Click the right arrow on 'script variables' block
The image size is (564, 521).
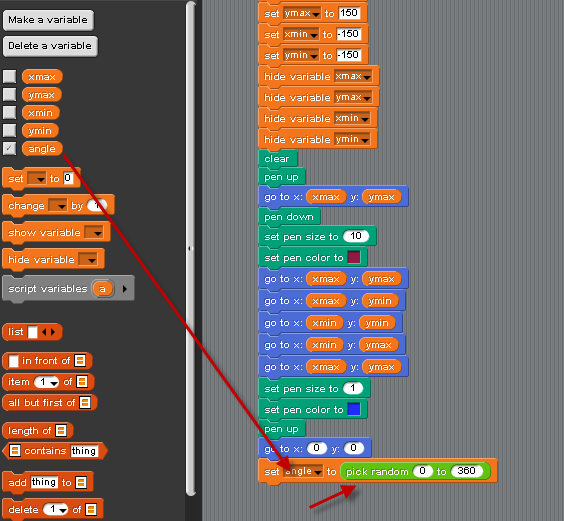click(125, 289)
